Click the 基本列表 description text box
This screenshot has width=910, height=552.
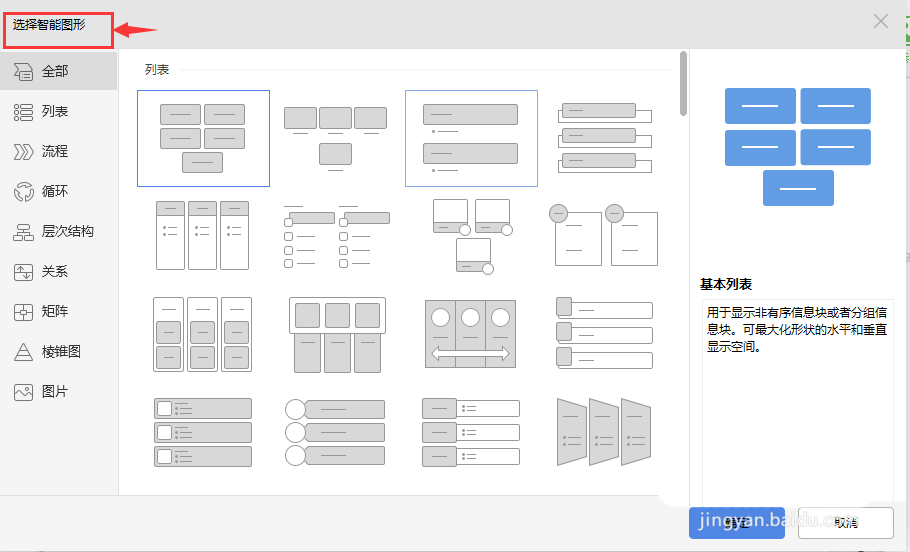[797, 401]
